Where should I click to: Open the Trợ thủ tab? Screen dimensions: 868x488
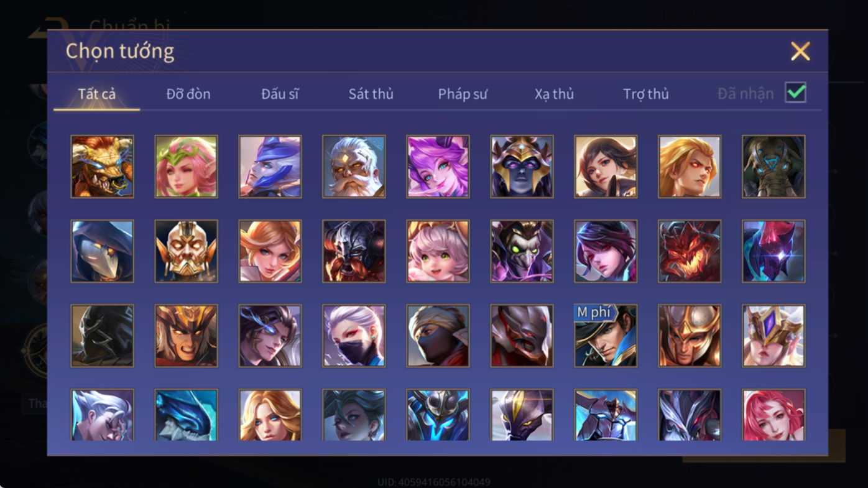pyautogui.click(x=646, y=94)
